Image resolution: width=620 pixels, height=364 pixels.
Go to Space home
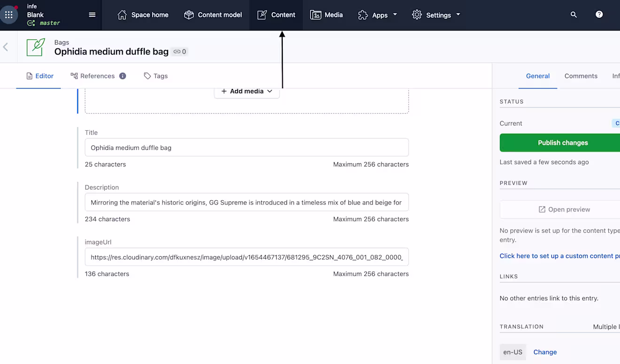tap(143, 15)
